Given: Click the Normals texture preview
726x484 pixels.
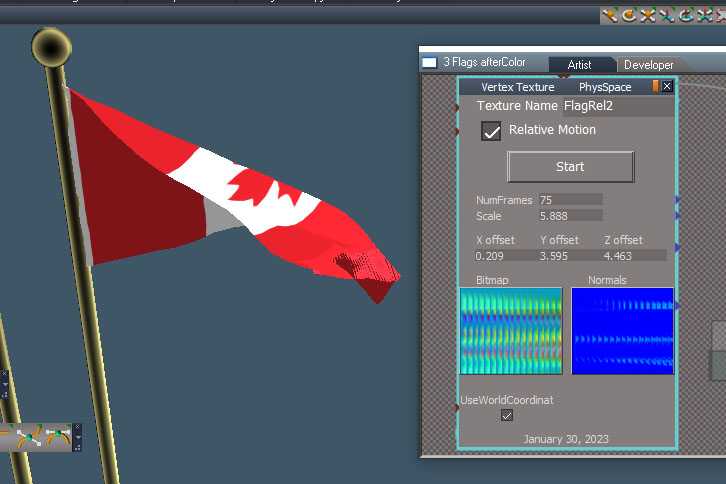Looking at the screenshot, I should pos(623,331).
